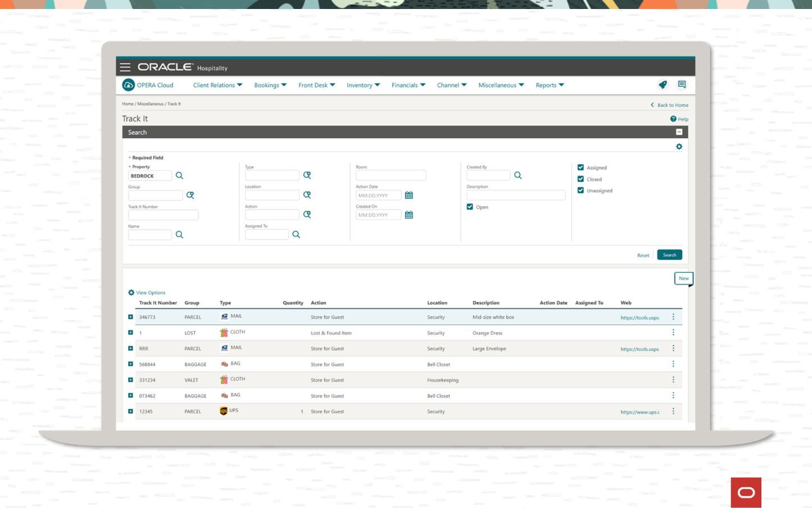
Task: Click the Property field search magnifier
Action: pos(179,175)
